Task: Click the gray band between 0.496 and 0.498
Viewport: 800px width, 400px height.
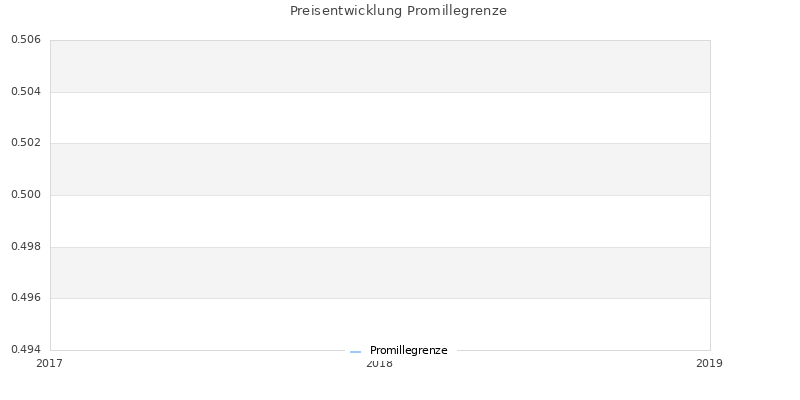Action: pos(380,273)
